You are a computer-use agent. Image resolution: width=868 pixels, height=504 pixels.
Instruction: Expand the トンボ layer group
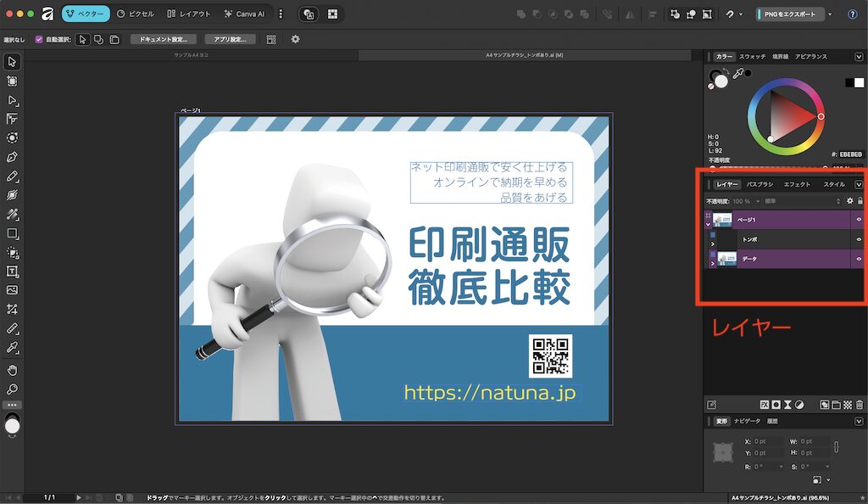tap(712, 244)
